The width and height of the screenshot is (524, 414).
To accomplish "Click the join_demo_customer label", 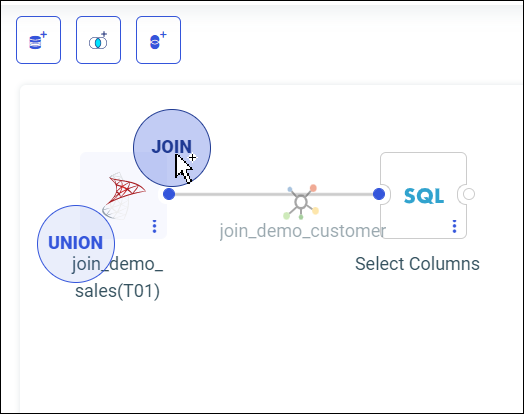I will (x=303, y=231).
